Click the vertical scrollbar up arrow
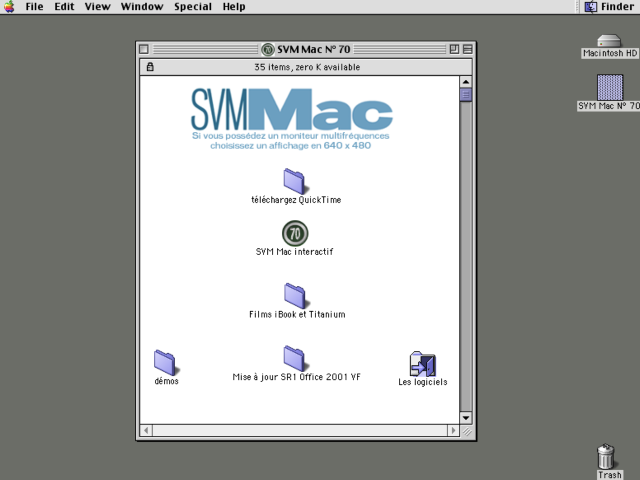 (466, 82)
